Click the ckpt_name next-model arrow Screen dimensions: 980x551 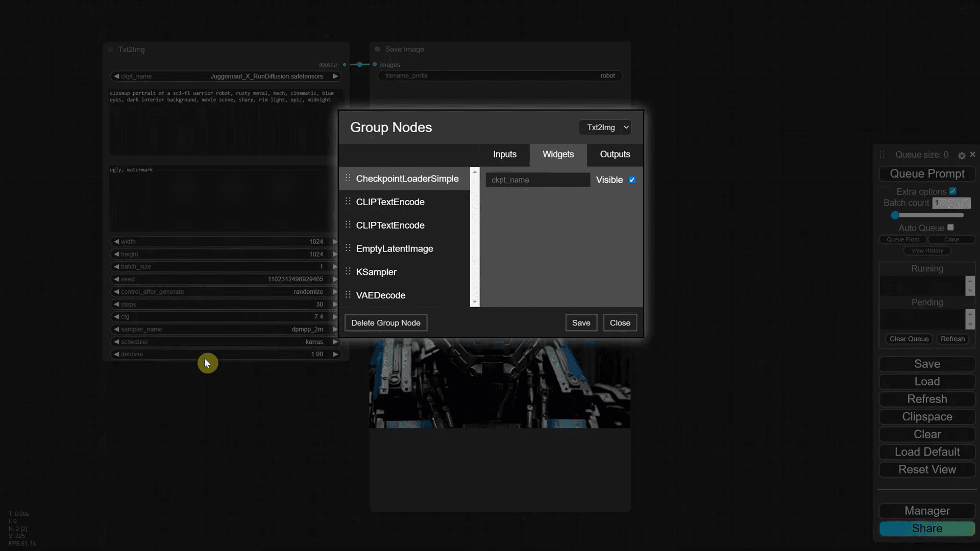coord(335,76)
